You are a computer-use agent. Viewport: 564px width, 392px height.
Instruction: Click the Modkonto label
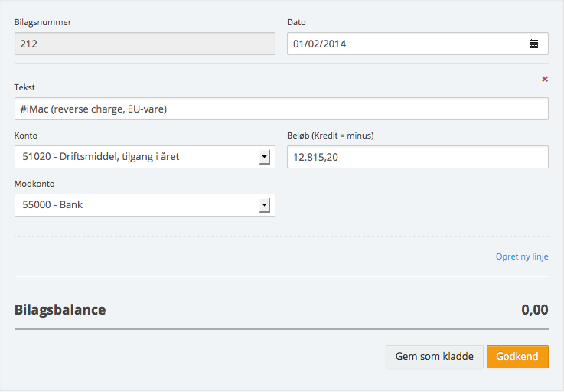(34, 184)
